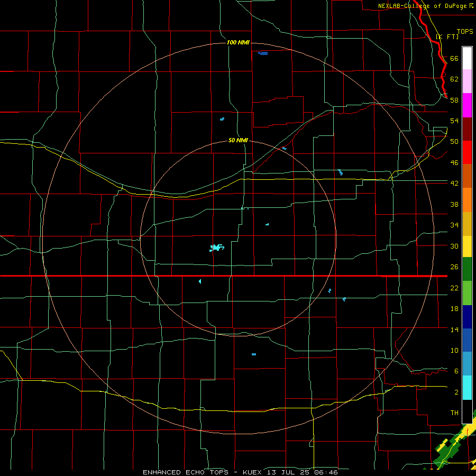Image resolution: width=476 pixels, height=476 pixels.
Task: Click the 2 value on legend scale
Action: point(456,392)
